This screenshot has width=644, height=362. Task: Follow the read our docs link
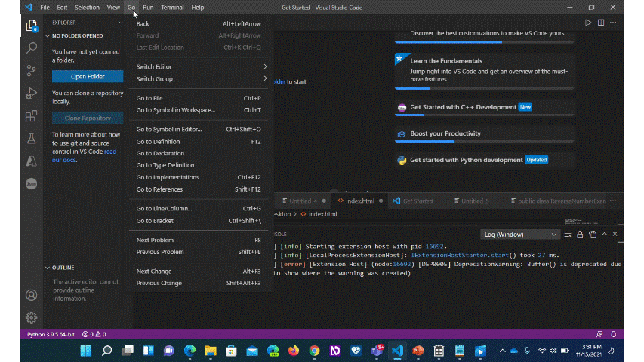coord(85,155)
